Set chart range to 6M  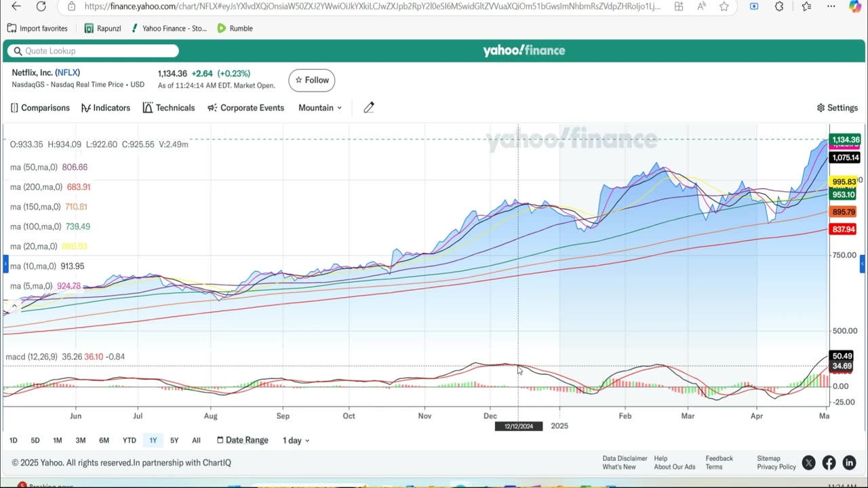coord(104,441)
